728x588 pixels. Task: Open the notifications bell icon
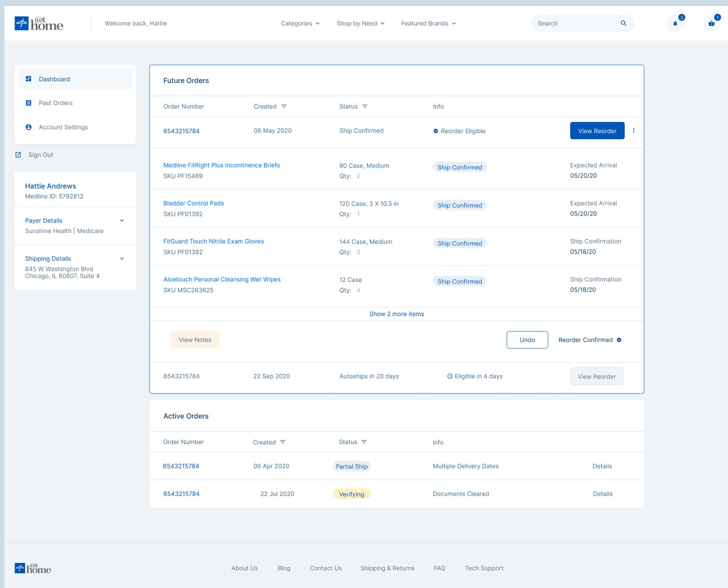click(675, 24)
